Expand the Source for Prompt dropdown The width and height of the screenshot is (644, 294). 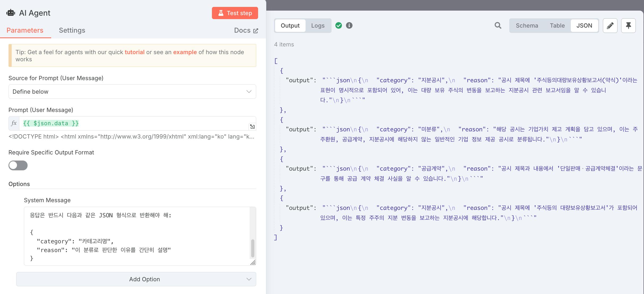(x=132, y=92)
